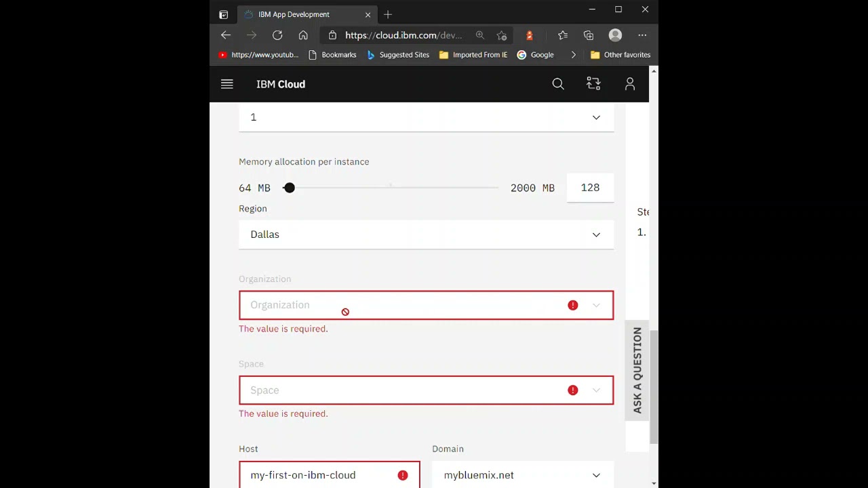
Task: Show more favorites bar chevron
Action: coord(573,55)
